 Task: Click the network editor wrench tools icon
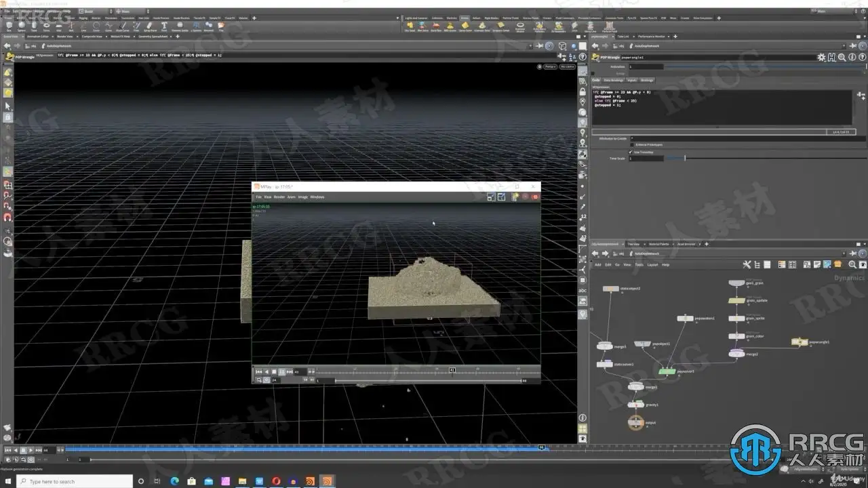(x=747, y=264)
